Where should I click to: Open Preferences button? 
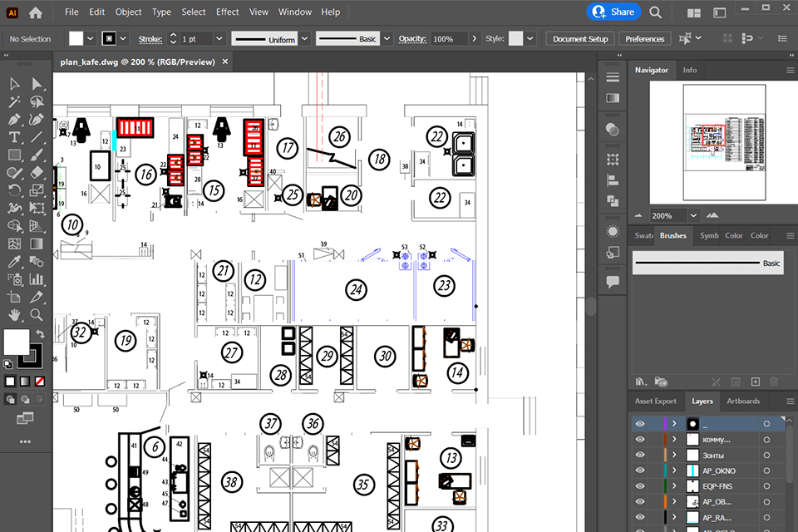(x=645, y=39)
